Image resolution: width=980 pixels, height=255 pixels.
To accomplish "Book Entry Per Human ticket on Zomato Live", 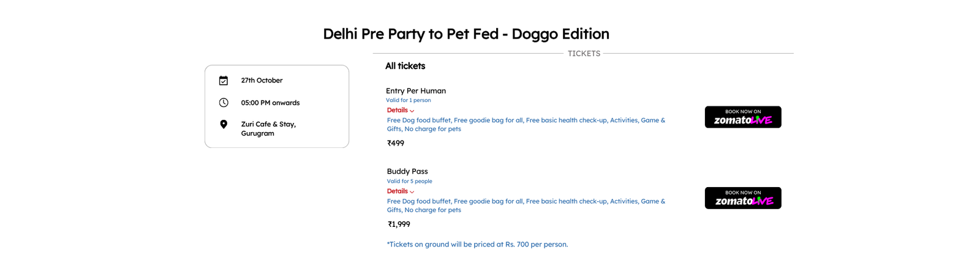I will pos(743,117).
